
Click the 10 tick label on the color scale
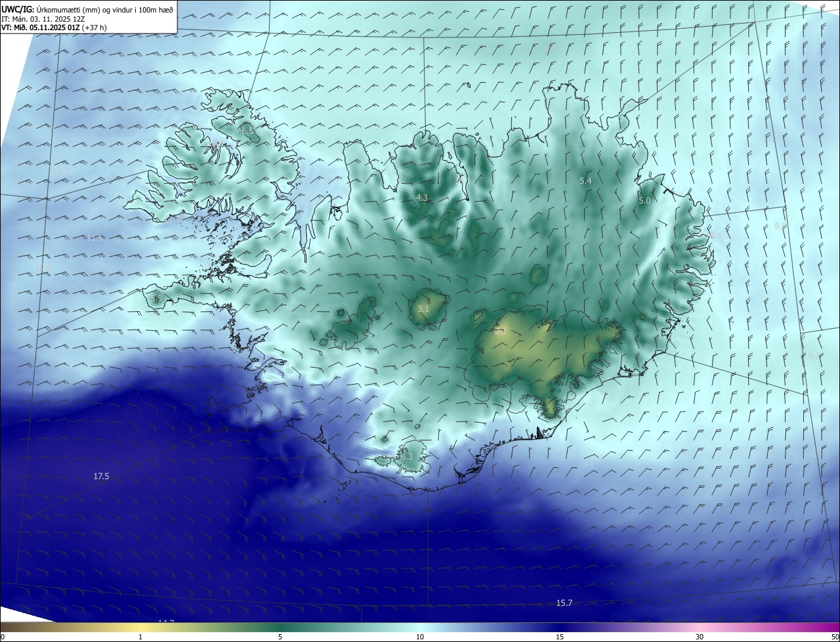pyautogui.click(x=420, y=637)
